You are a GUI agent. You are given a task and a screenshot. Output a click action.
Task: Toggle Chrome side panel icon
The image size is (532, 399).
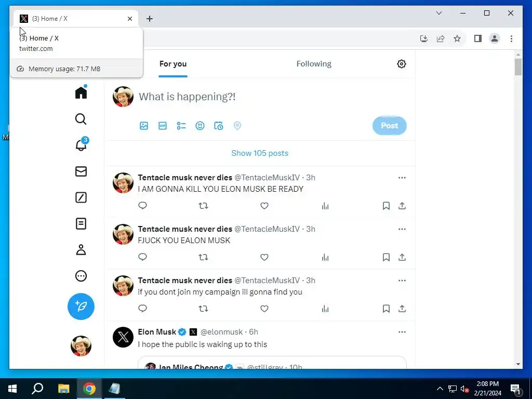point(478,38)
